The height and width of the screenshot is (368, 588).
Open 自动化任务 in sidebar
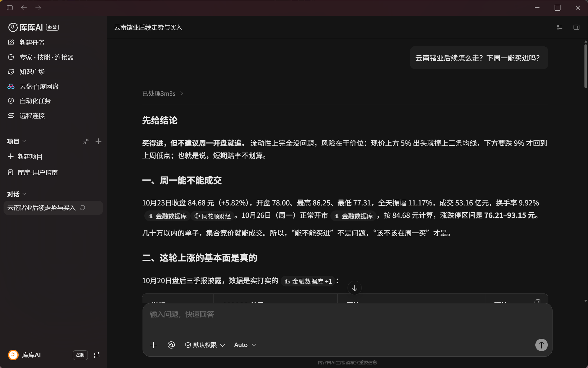[29, 101]
